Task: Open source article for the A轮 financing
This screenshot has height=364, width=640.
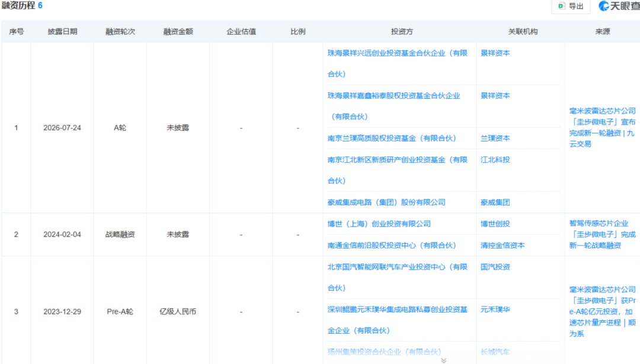Action: 603,127
